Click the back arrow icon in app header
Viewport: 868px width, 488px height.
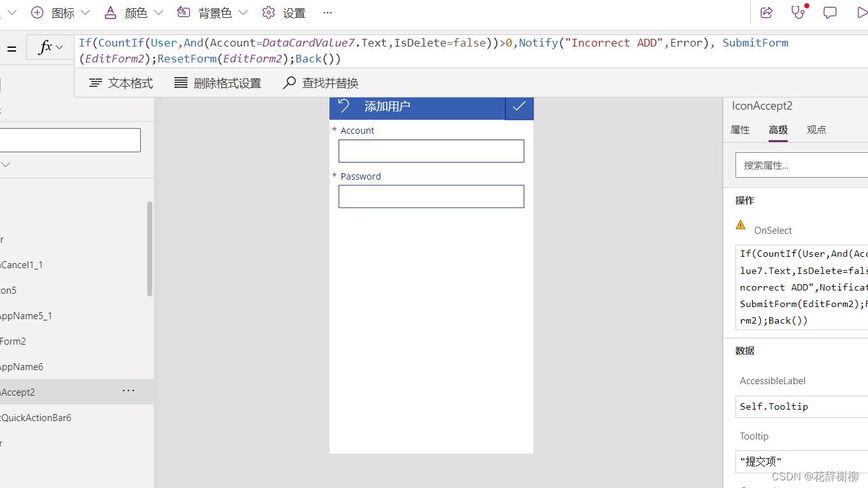click(344, 106)
